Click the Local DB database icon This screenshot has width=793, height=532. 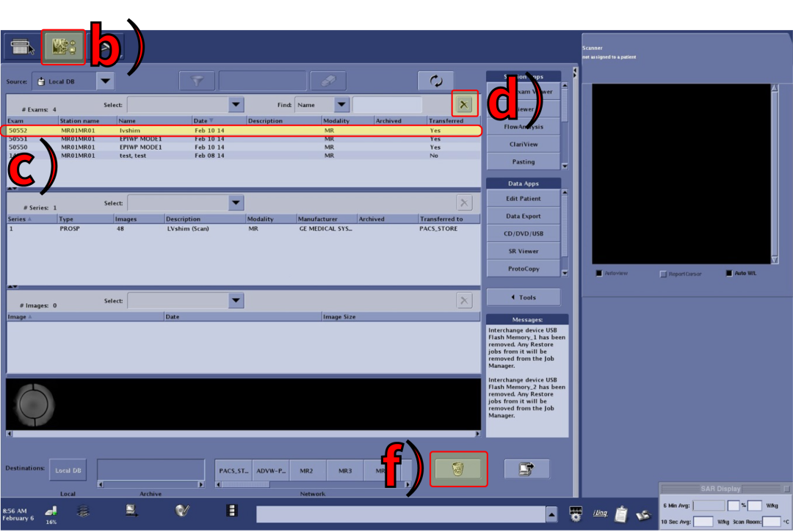click(41, 81)
